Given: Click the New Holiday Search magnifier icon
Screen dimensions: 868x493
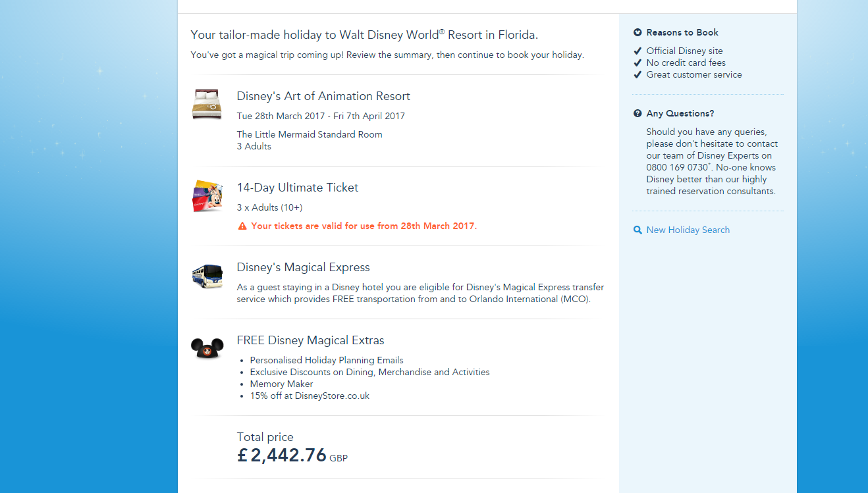Looking at the screenshot, I should click(637, 230).
